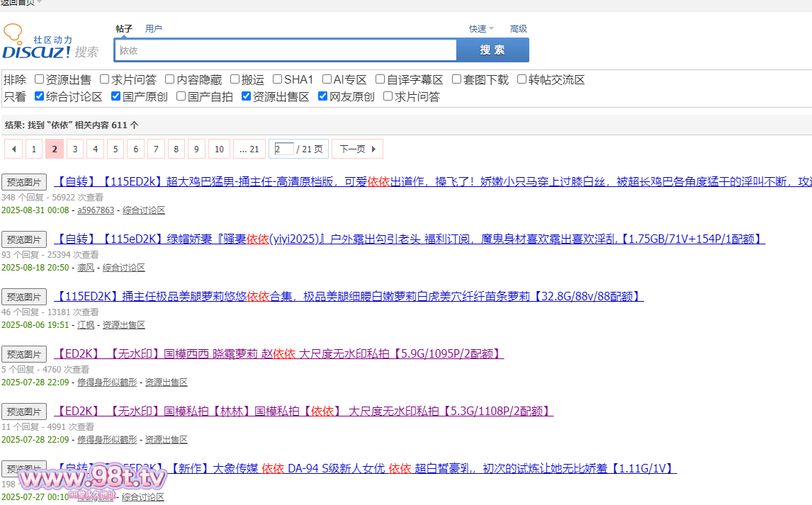Click the Discuz! logo
812x505 pixels.
tap(50, 44)
